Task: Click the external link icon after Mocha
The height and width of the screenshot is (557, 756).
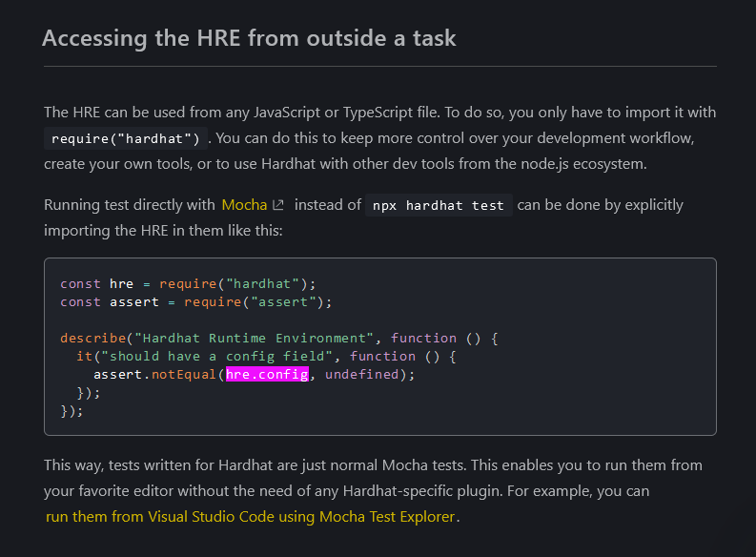Action: click(278, 205)
